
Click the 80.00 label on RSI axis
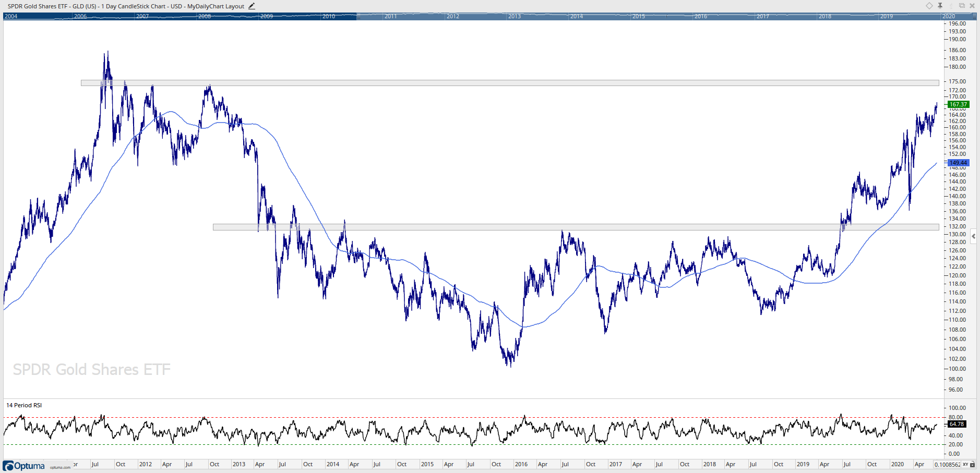956,417
